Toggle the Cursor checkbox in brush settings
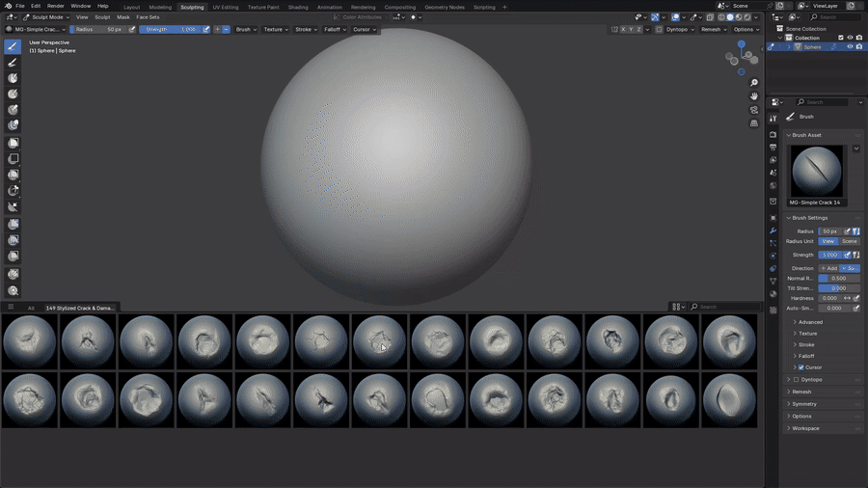Screen dimensions: 868x488 coord(801,367)
